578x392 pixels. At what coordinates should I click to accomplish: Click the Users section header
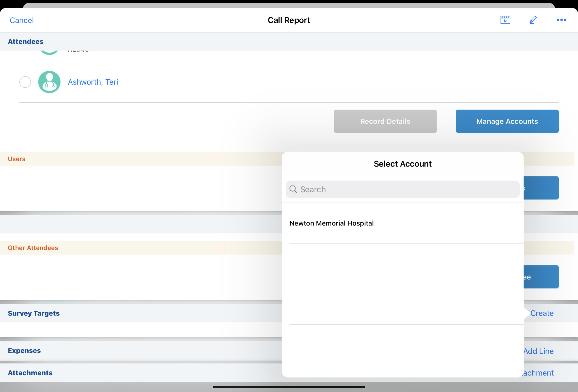tap(17, 159)
